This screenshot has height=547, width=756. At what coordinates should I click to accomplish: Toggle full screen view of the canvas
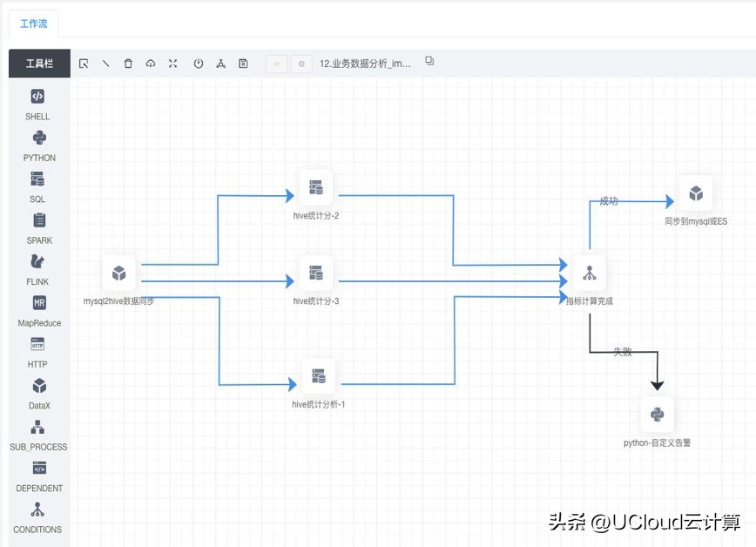172,63
